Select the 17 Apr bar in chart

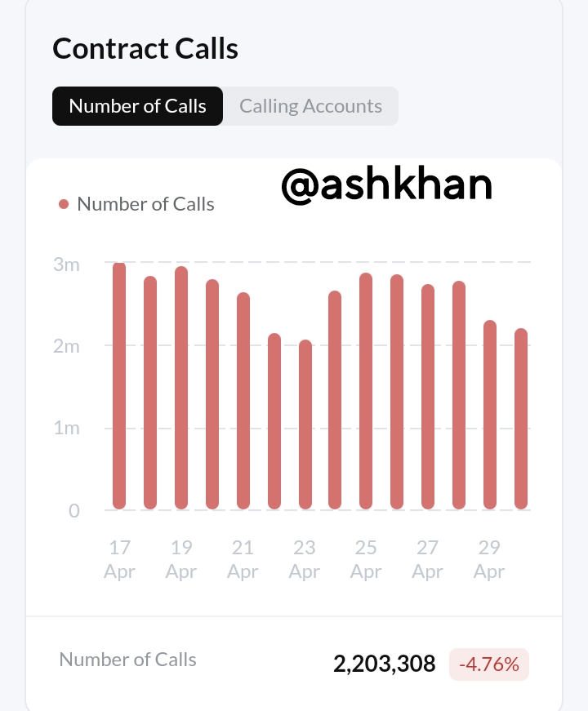[119, 386]
